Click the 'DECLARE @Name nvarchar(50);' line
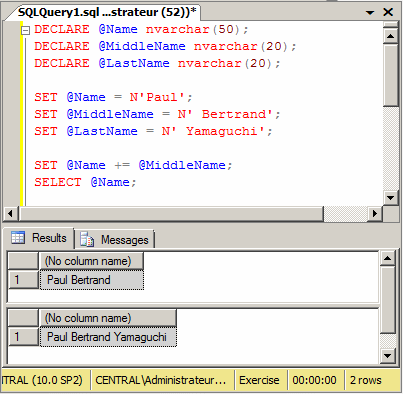This screenshot has height=394, width=403. (x=141, y=29)
